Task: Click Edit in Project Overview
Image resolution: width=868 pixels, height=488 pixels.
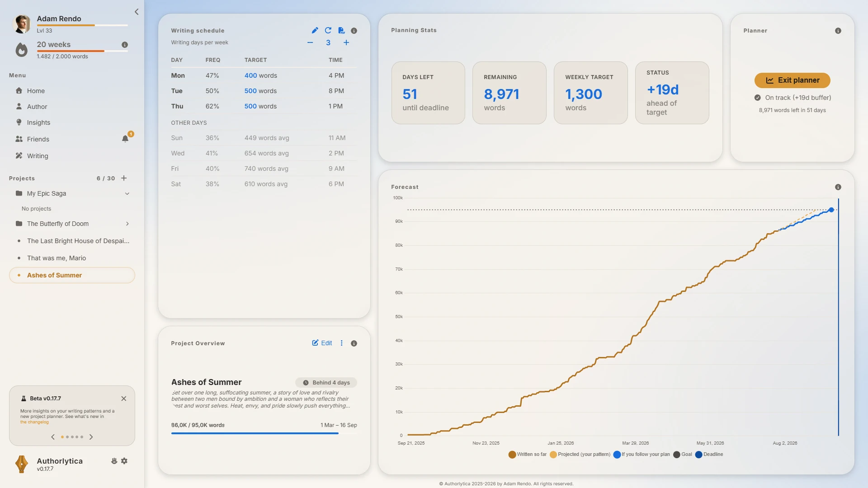Action: (322, 343)
